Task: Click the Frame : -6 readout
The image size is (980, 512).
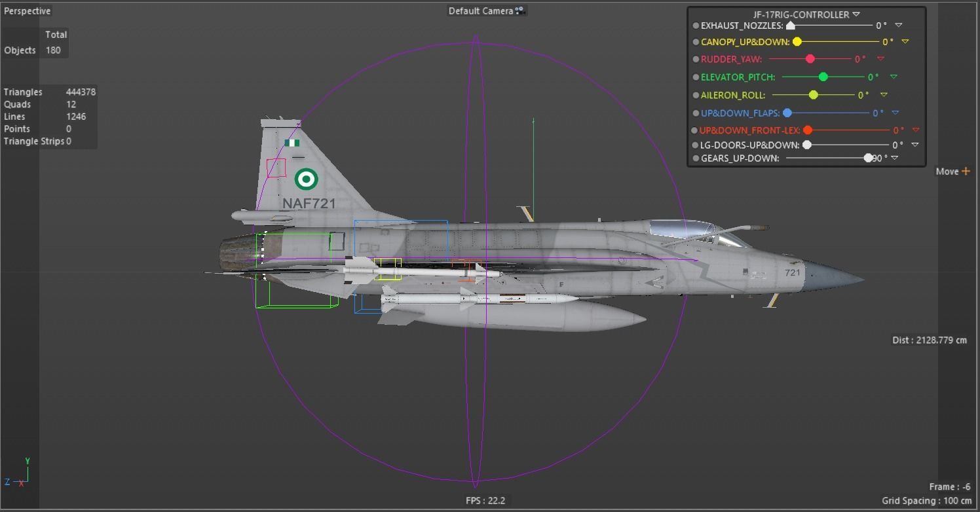Action: pyautogui.click(x=949, y=487)
